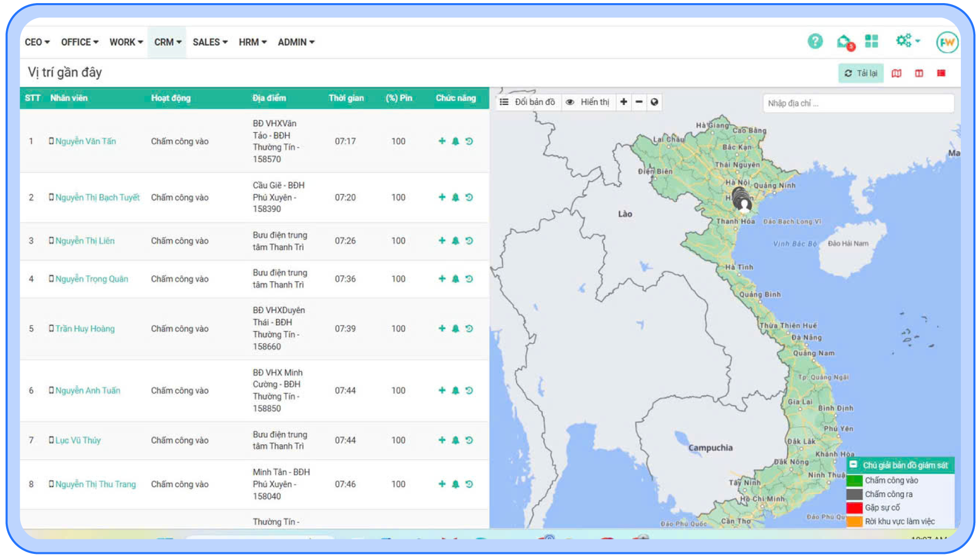Open the CRM menu
Viewport: 980px width, 557px height.
coord(167,42)
